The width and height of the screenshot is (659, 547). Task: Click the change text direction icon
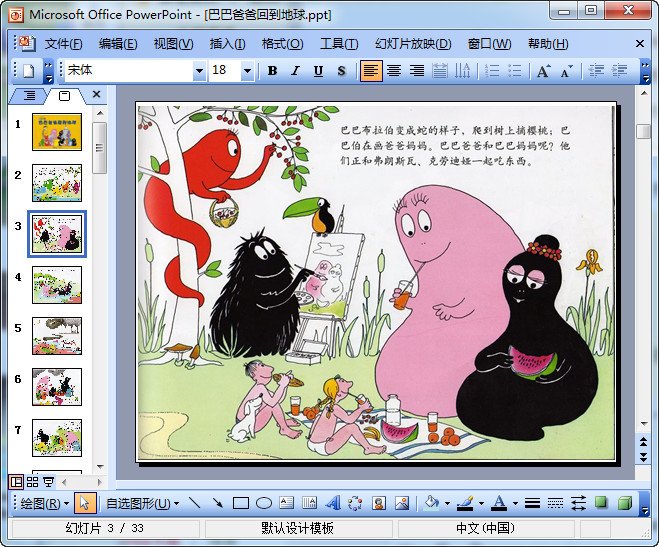click(463, 71)
